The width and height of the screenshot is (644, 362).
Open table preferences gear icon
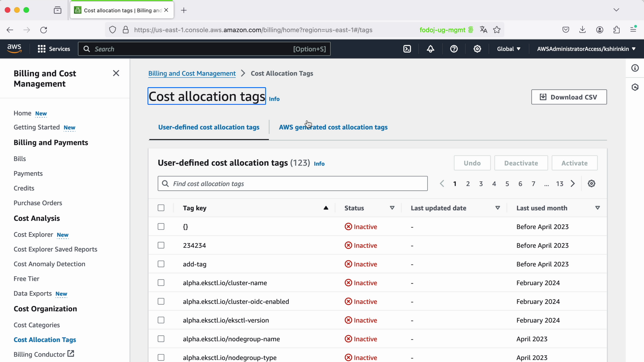click(591, 184)
